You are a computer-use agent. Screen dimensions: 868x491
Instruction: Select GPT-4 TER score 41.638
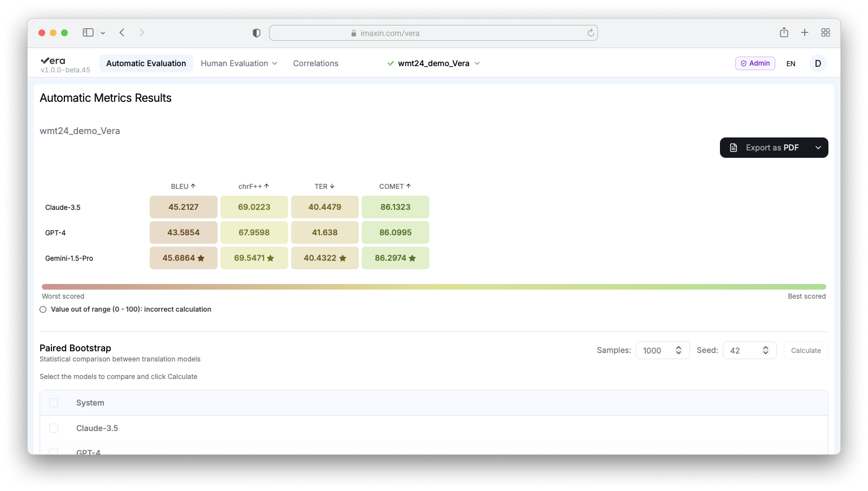tap(325, 232)
